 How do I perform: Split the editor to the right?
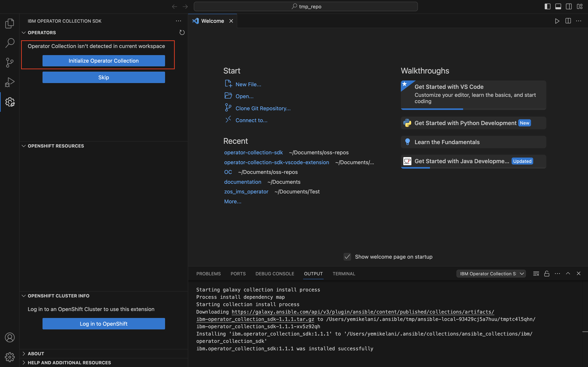coord(568,21)
